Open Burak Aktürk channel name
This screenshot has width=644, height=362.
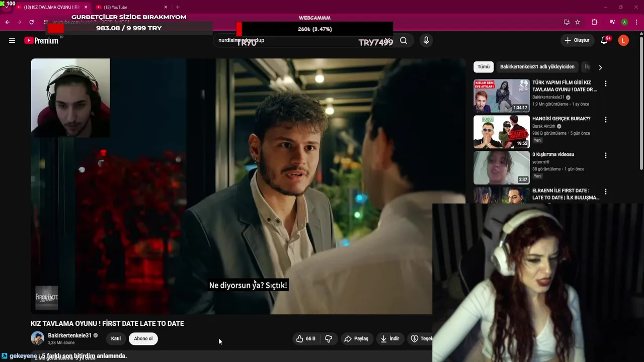pos(544,126)
